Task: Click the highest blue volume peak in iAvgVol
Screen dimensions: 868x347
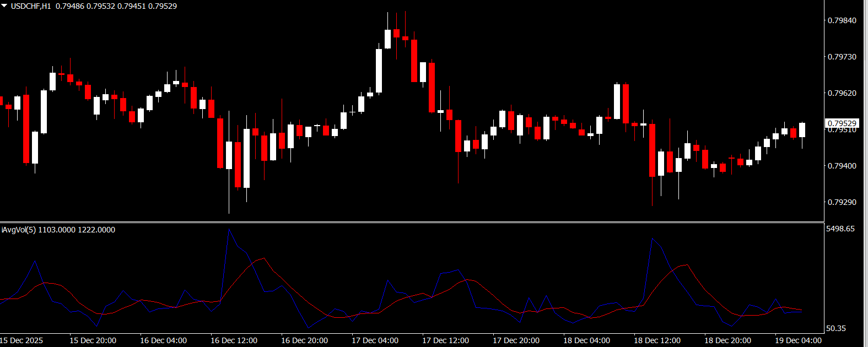Action: [229, 230]
